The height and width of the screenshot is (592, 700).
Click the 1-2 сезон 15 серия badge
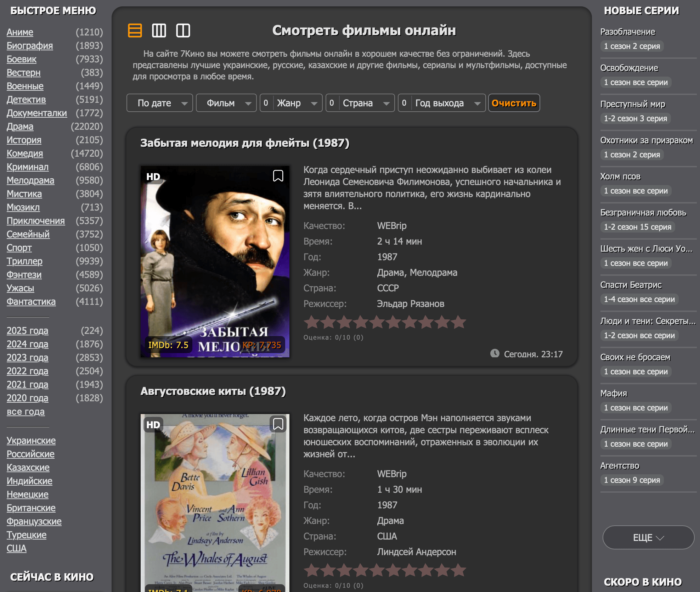click(x=638, y=227)
